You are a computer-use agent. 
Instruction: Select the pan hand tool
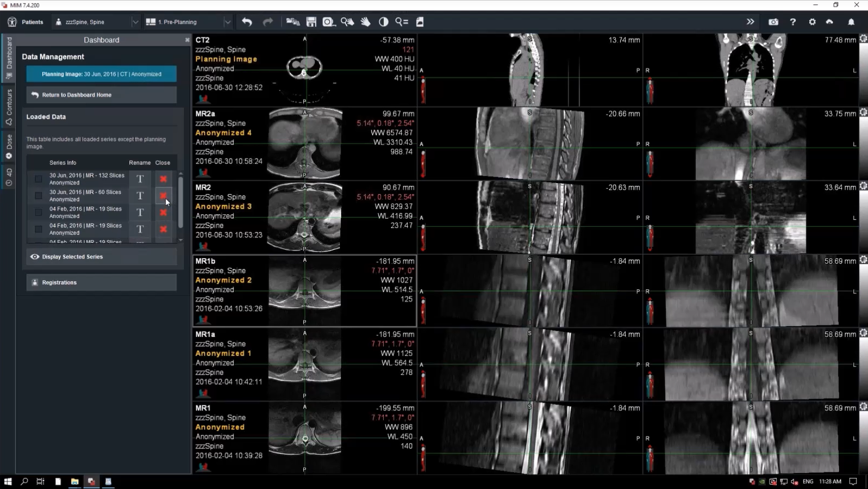click(366, 22)
